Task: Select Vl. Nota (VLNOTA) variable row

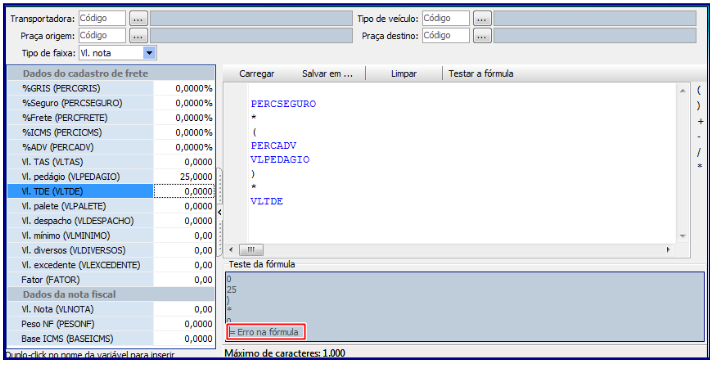Action: (111, 309)
